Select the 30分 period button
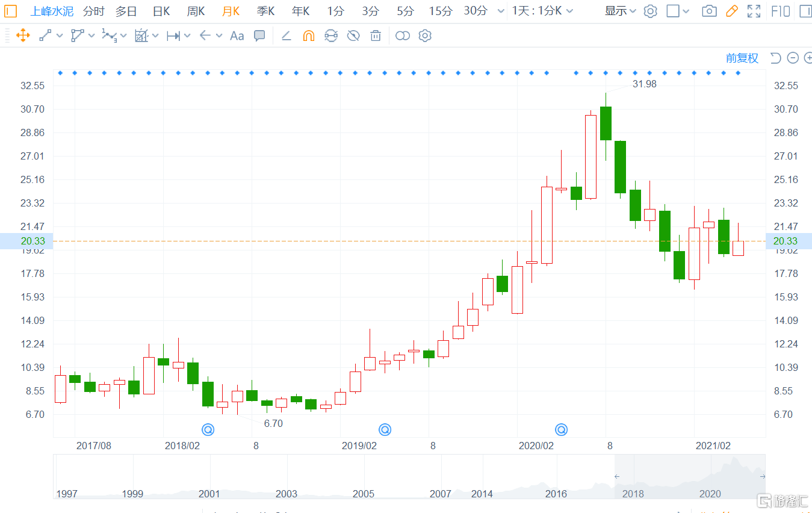The width and height of the screenshot is (812, 513). click(476, 11)
